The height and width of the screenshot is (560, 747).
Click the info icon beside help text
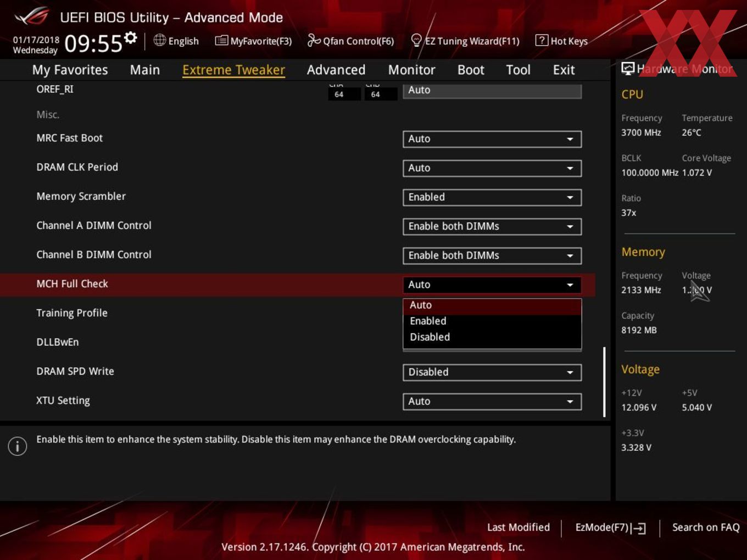click(x=18, y=446)
